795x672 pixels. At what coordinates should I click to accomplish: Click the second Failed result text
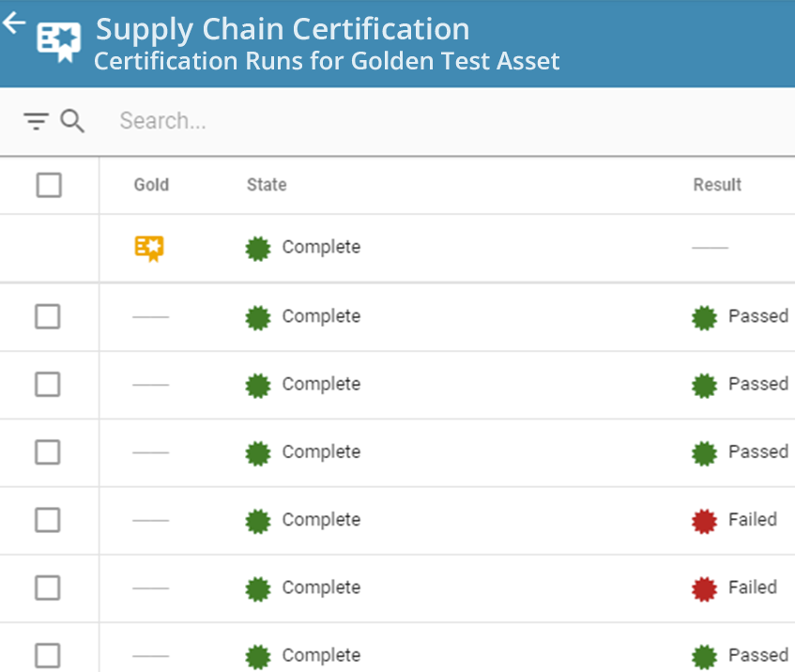(x=753, y=588)
